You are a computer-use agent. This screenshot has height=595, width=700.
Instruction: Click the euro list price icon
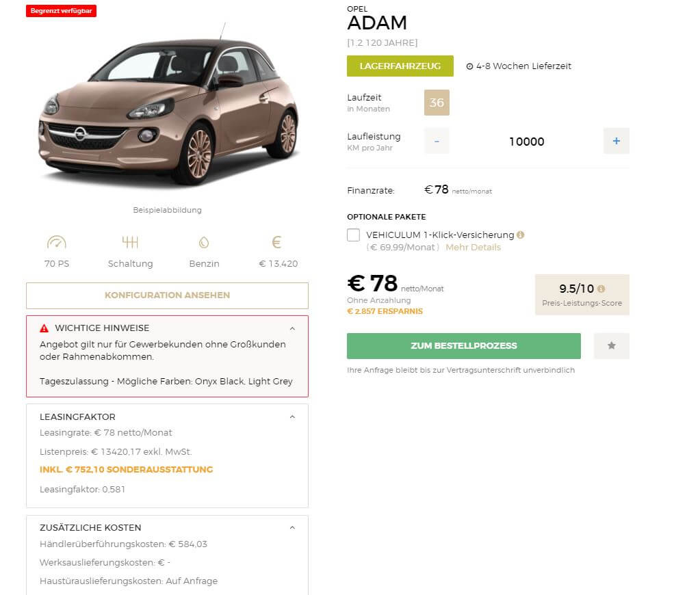[277, 242]
